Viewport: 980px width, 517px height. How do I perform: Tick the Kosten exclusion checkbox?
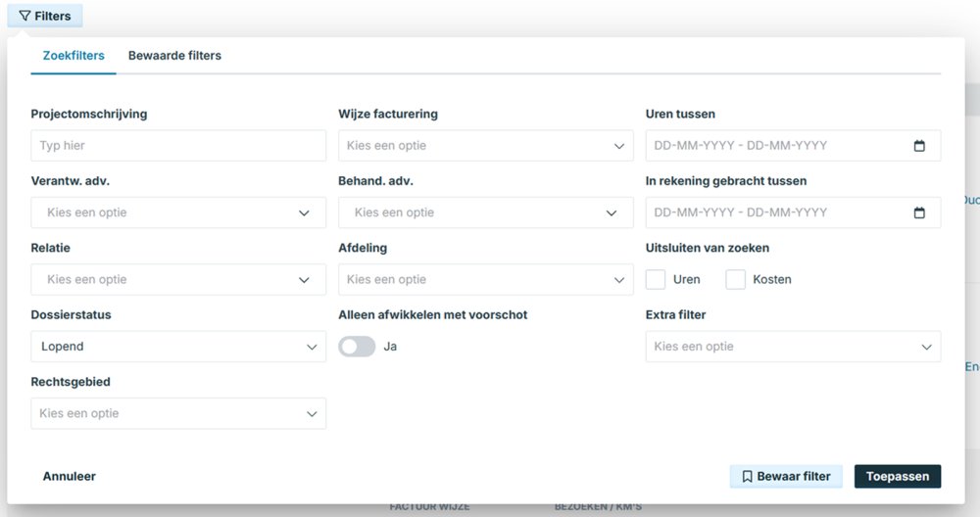(735, 280)
